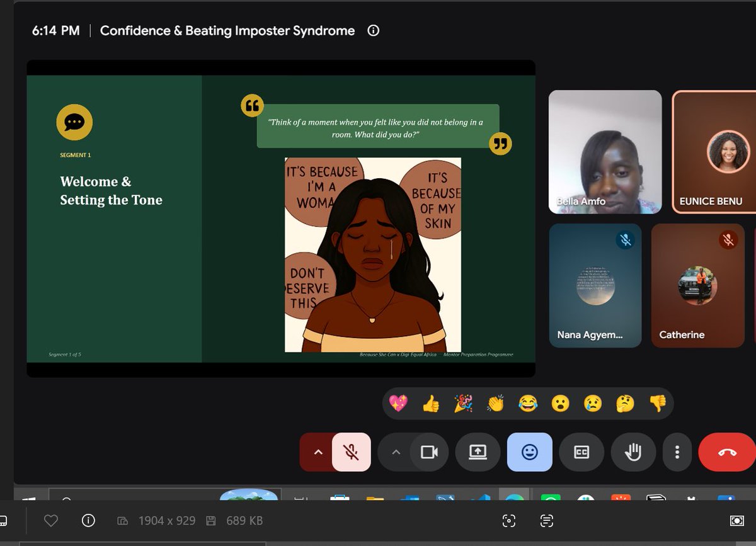Image resolution: width=756 pixels, height=546 pixels.
Task: Send the thumbs down reaction
Action: pyautogui.click(x=658, y=403)
